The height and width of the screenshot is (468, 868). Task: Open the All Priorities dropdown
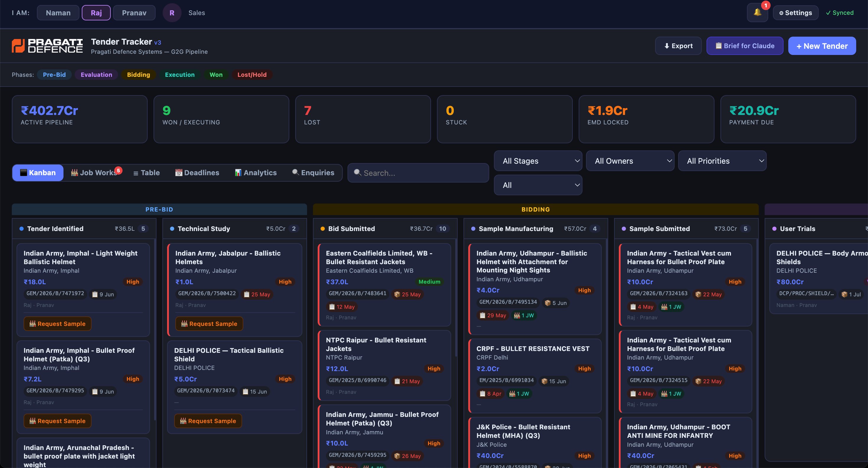coord(722,161)
